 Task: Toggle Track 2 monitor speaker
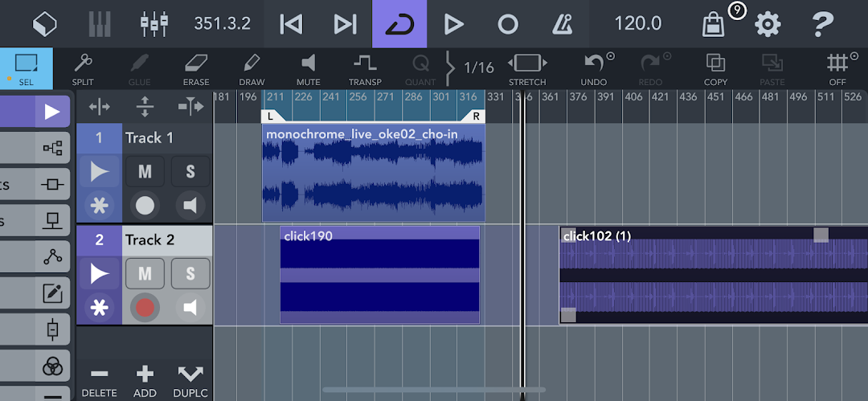point(190,308)
